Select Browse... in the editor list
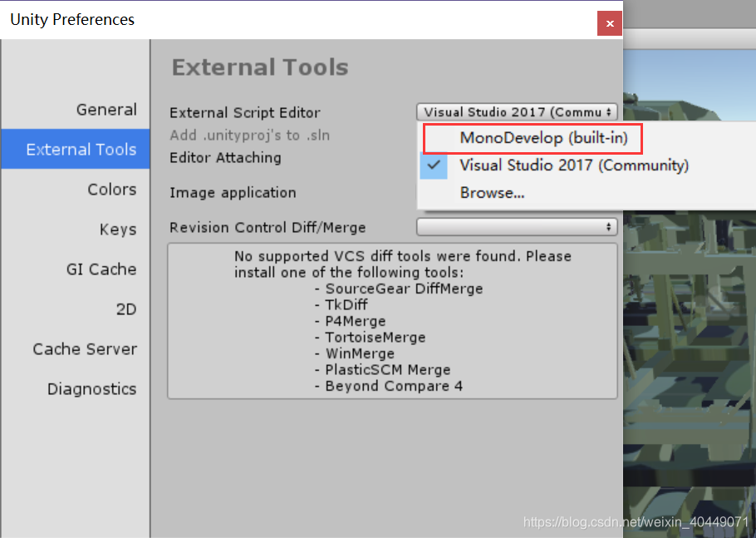Image resolution: width=756 pixels, height=538 pixels. click(492, 193)
